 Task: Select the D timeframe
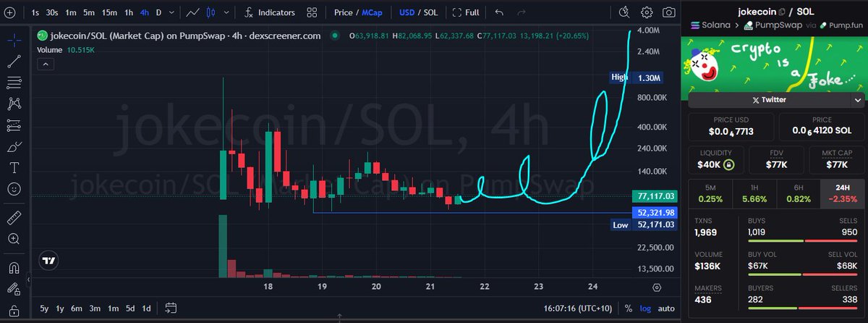click(x=159, y=12)
